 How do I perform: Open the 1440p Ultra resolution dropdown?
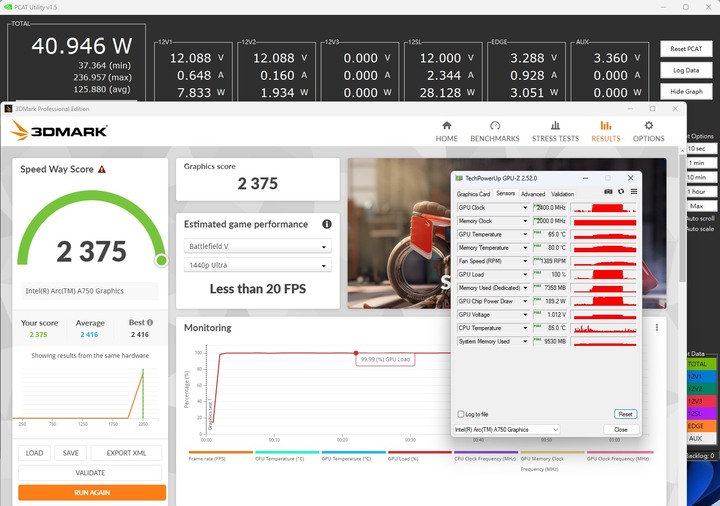(257, 265)
